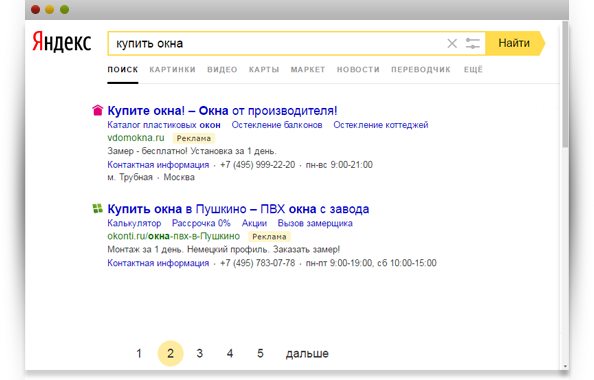Click the green maximize window button
Viewport: 594px width, 380px height.
click(65, 9)
